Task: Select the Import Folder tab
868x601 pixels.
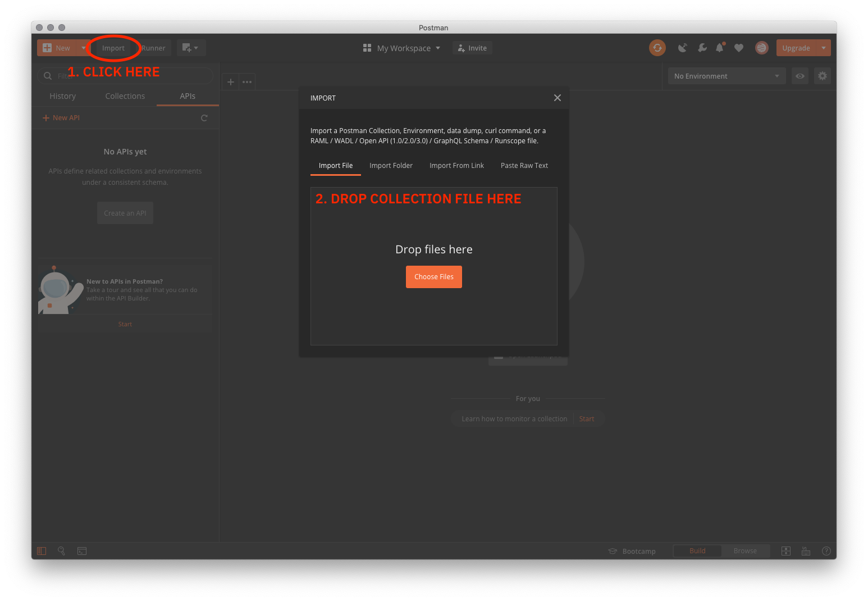Action: [391, 166]
